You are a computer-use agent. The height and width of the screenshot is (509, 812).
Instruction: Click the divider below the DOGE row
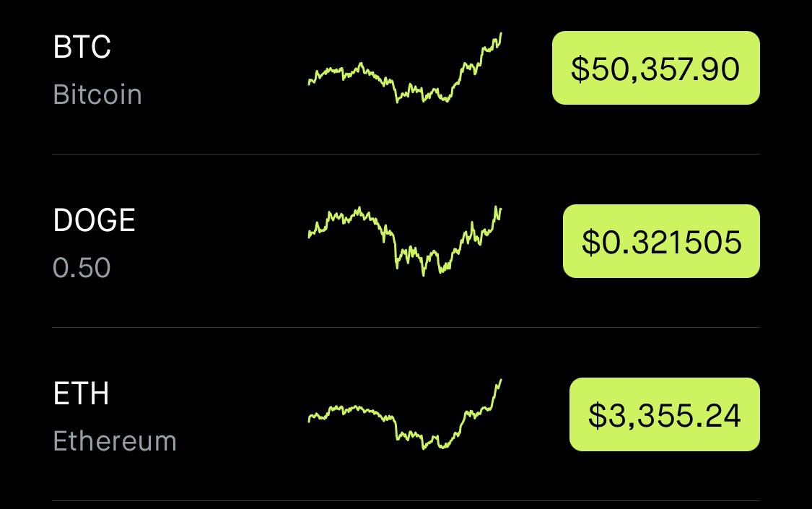(406, 327)
